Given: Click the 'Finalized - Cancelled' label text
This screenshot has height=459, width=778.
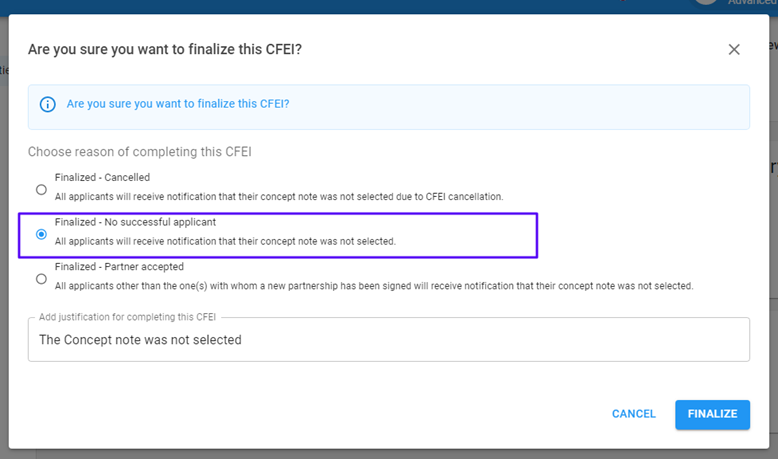Looking at the screenshot, I should pyautogui.click(x=100, y=179).
